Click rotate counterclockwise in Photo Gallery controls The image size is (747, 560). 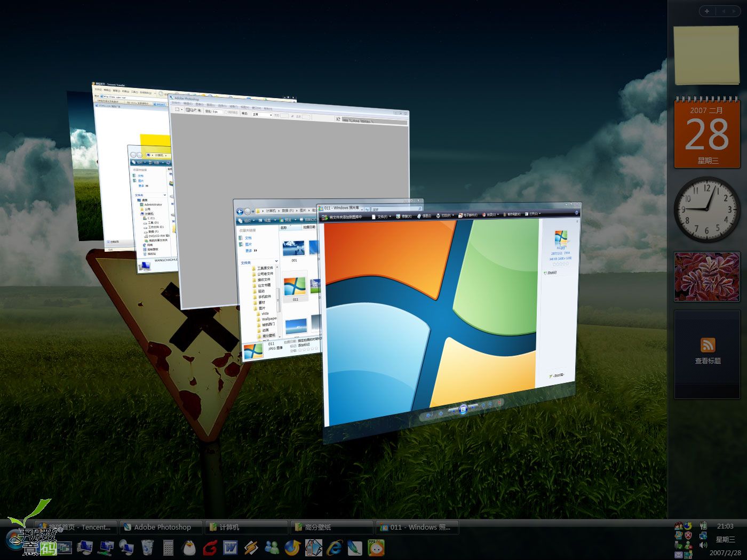click(483, 405)
